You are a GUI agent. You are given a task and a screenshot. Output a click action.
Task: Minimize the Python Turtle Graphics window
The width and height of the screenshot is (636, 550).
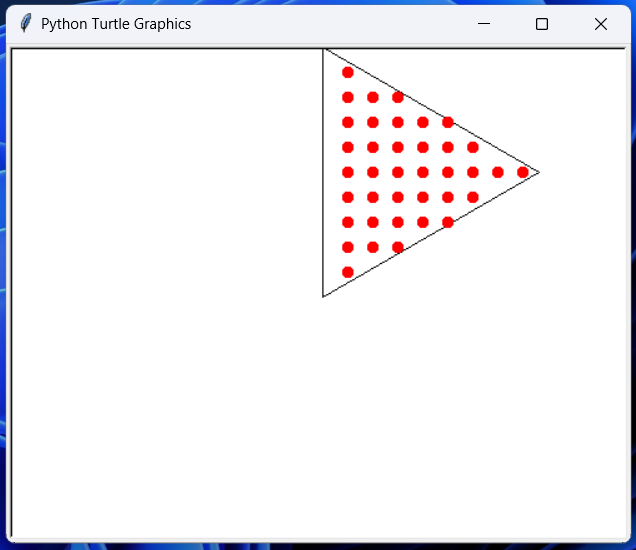click(x=483, y=24)
